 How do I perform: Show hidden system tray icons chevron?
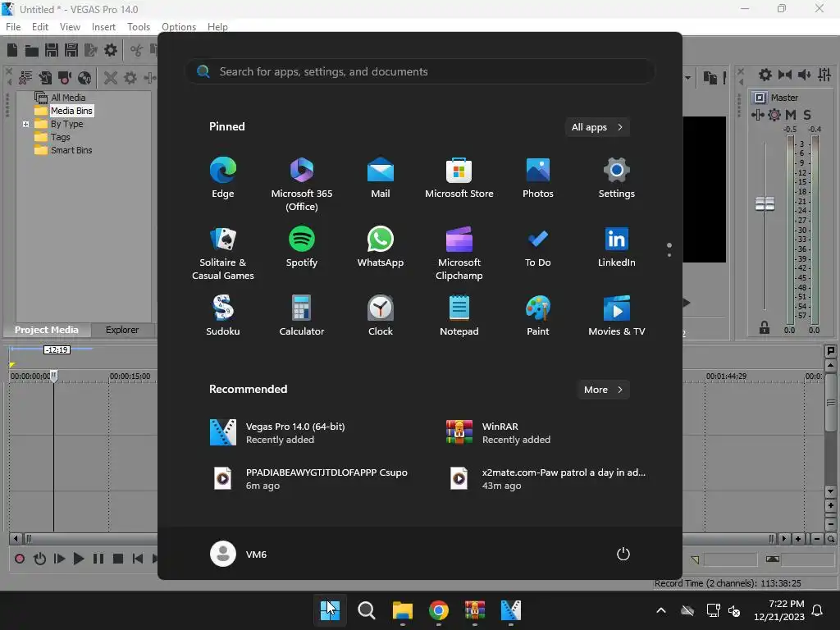(x=661, y=610)
